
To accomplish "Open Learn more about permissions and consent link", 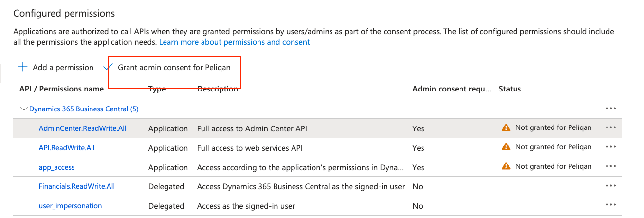I will tap(235, 42).
